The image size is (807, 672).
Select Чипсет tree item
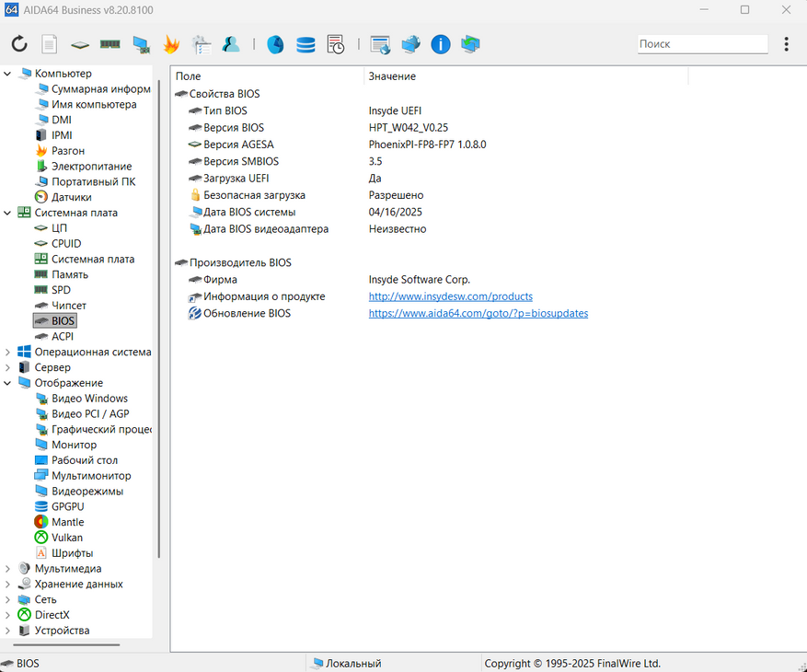60,306
